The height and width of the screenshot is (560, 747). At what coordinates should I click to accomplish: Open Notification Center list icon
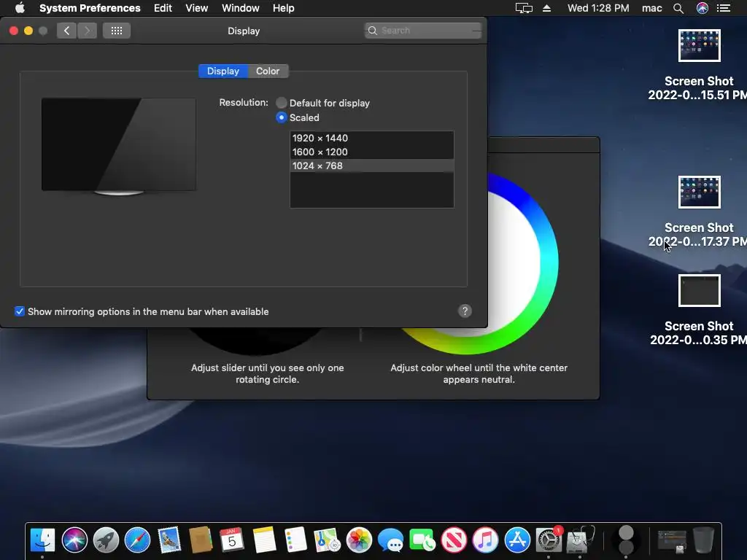[x=724, y=8]
